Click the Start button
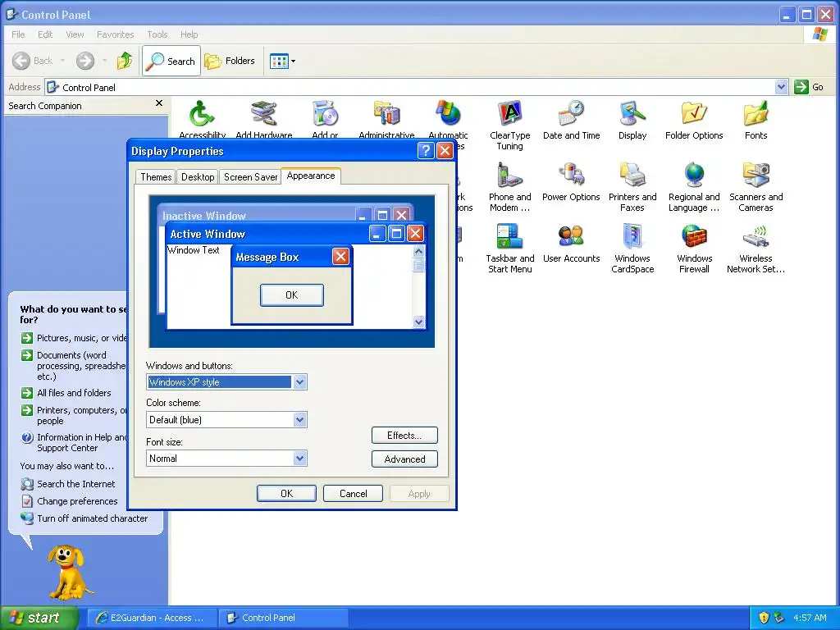The height and width of the screenshot is (630, 840). coord(39,618)
